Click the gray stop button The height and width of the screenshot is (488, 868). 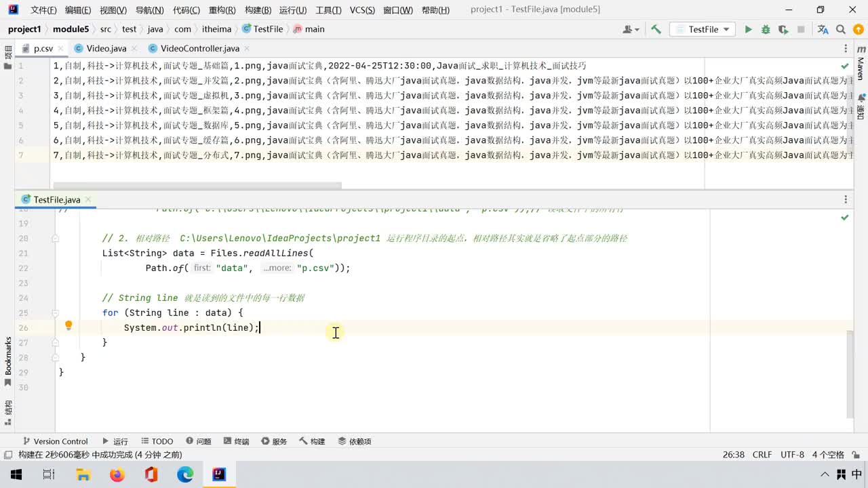[801, 30]
